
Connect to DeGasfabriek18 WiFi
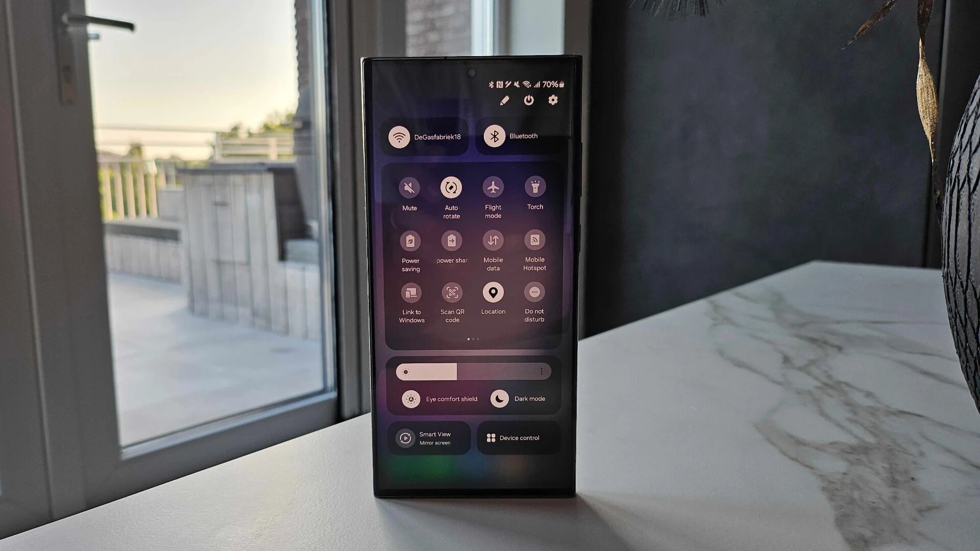427,137
